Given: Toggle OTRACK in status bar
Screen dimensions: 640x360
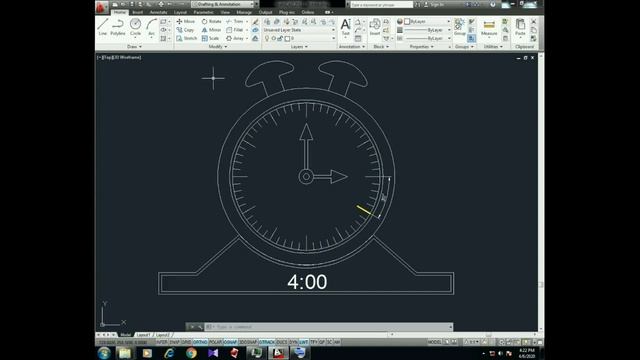Looking at the screenshot, I should pyautogui.click(x=267, y=342).
